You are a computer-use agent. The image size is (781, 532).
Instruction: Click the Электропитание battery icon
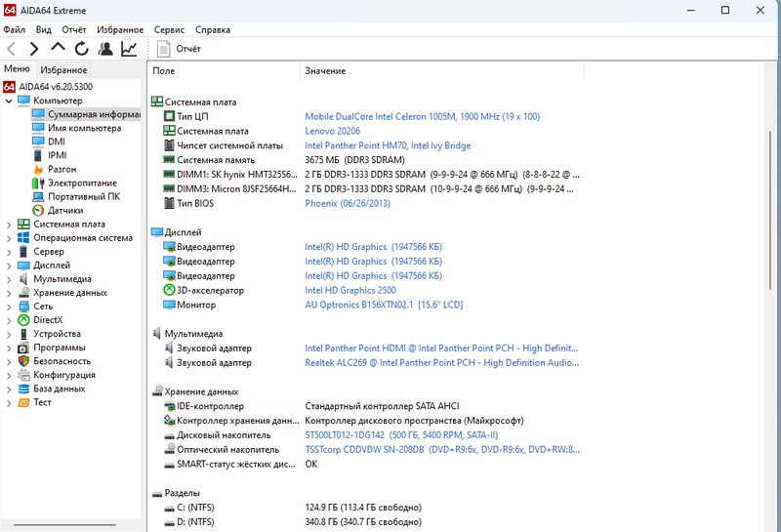[x=38, y=183]
